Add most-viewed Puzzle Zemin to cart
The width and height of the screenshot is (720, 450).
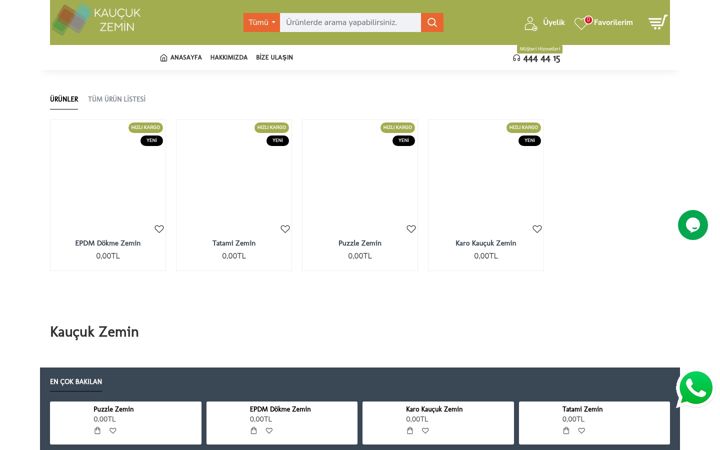click(97, 430)
